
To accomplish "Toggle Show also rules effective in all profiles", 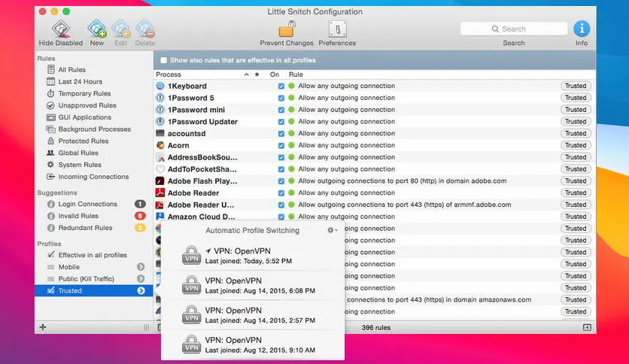I will [164, 60].
